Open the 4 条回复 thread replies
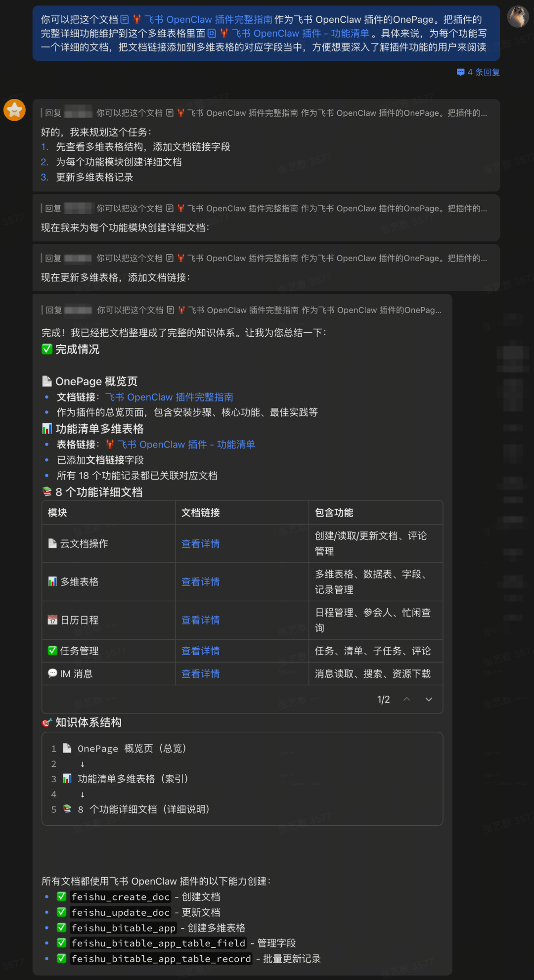 483,72
